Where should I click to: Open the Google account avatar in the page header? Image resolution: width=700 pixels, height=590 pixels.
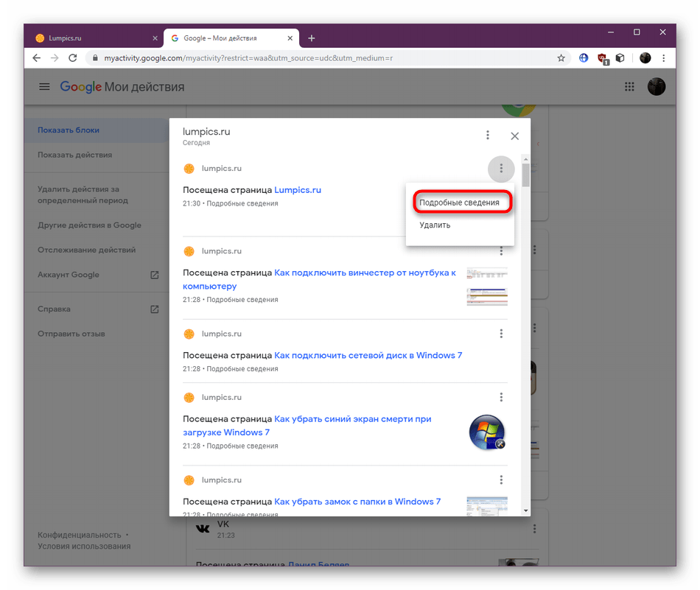[x=657, y=87]
